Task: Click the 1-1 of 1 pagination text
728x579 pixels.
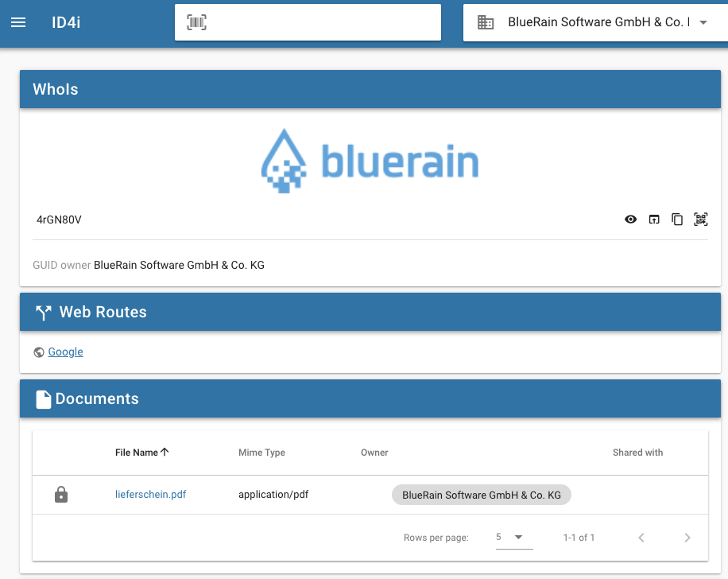Action: (x=579, y=538)
